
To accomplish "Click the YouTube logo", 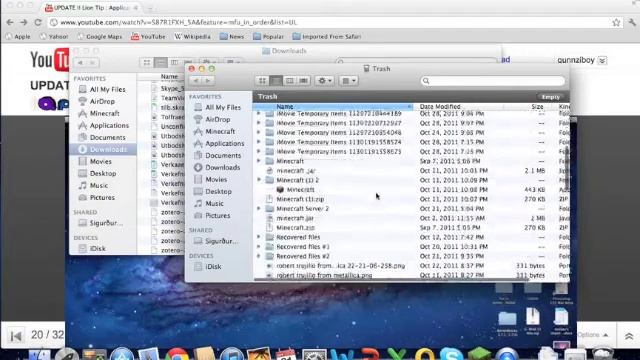I will click(x=49, y=60).
